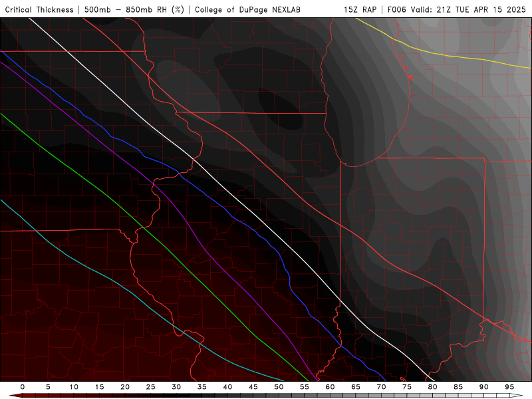532x399 pixels.
Task: Click the colorbar tick label '70'
Action: pyautogui.click(x=381, y=387)
